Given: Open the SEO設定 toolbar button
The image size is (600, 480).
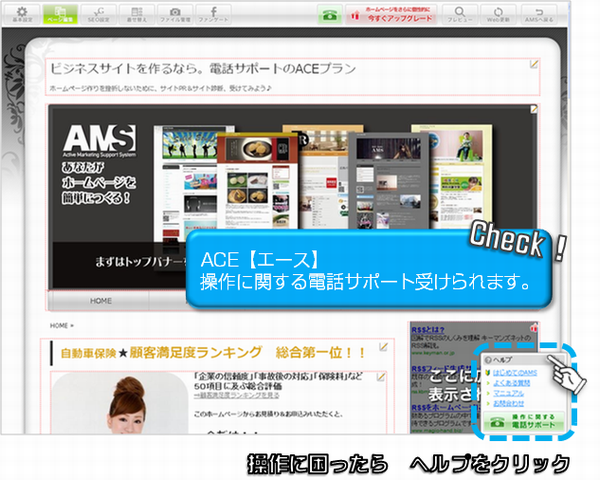Looking at the screenshot, I should point(98,15).
